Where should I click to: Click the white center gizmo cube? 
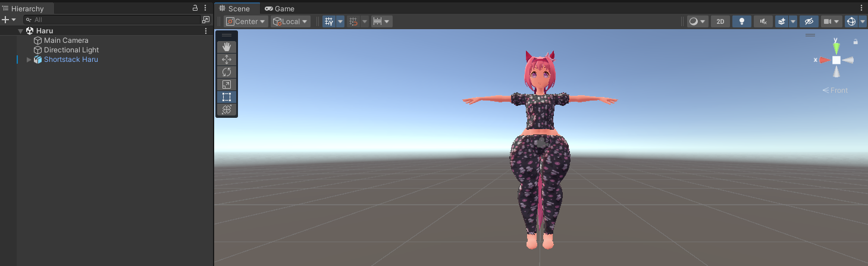pyautogui.click(x=836, y=60)
